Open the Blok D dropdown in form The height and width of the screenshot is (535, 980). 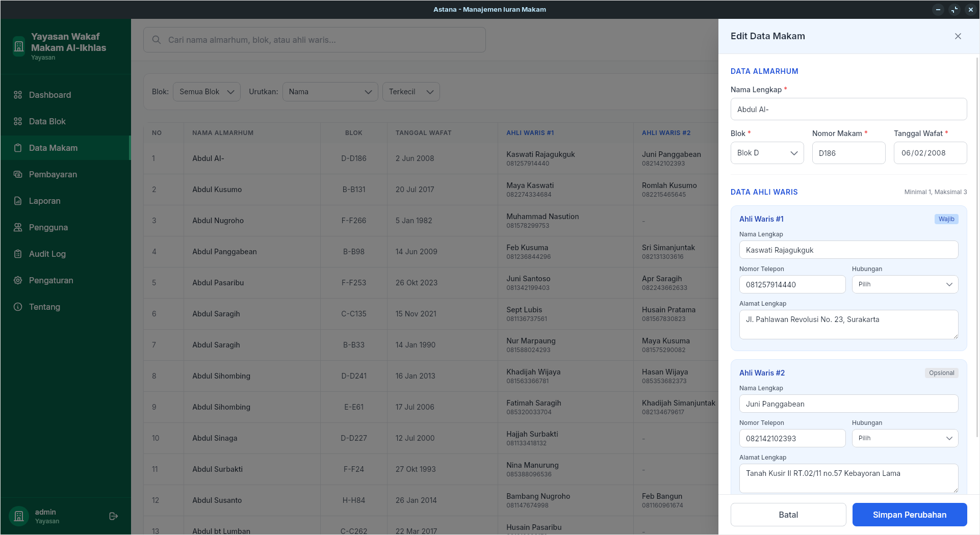[767, 153]
